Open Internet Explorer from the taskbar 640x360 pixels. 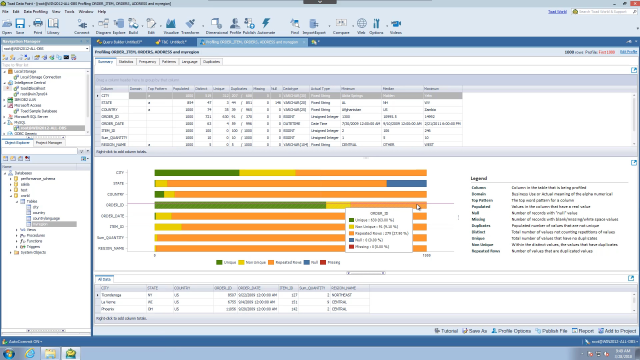pos(30,353)
